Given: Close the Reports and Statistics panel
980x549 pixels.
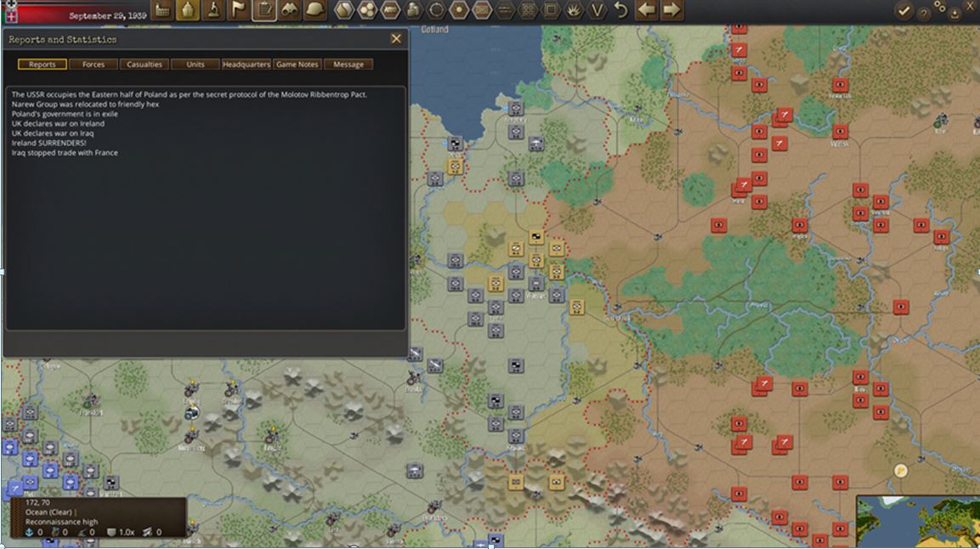Looking at the screenshot, I should tap(396, 39).
